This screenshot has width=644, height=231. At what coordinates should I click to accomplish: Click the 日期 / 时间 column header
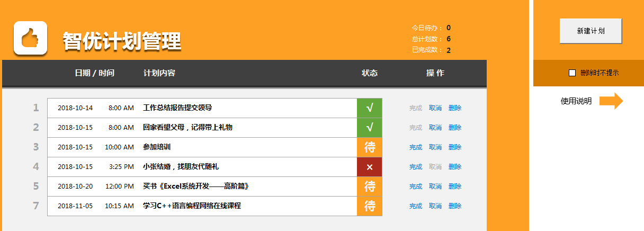pyautogui.click(x=94, y=73)
